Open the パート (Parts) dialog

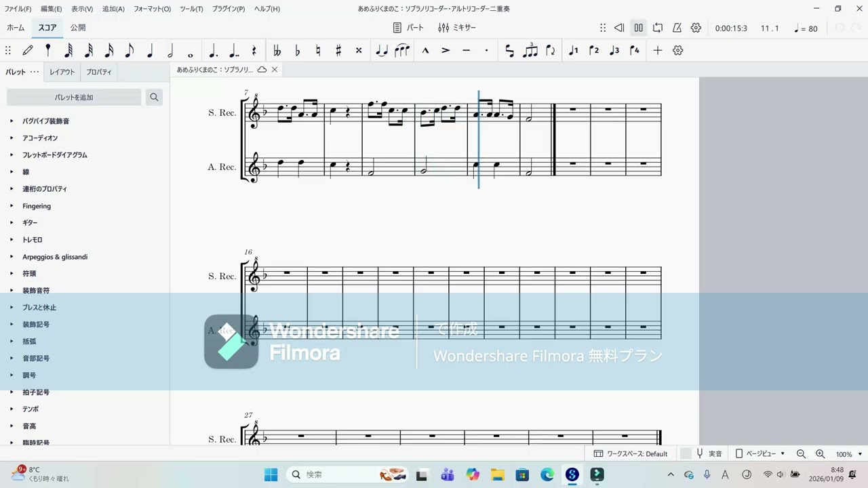(x=408, y=28)
